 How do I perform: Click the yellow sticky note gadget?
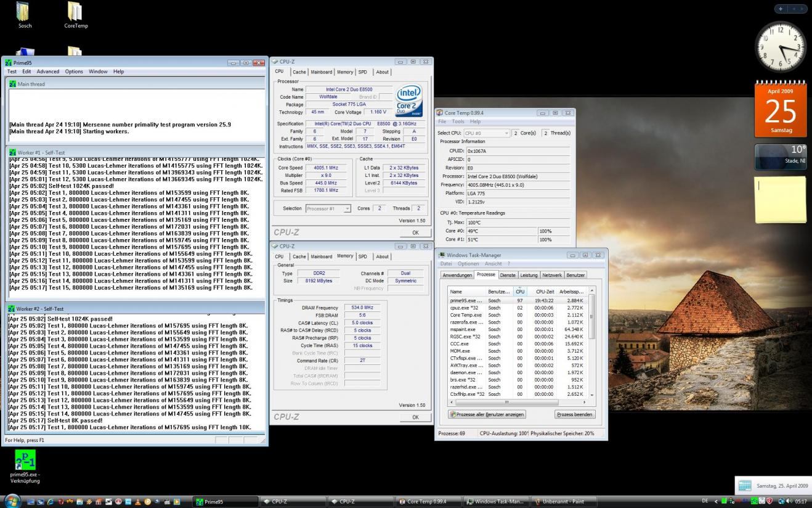tap(781, 199)
